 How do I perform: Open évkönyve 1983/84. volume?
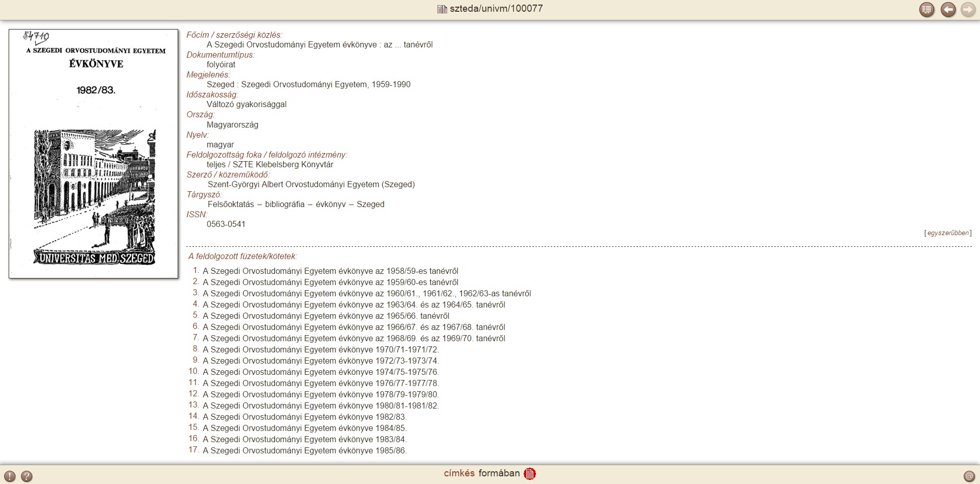coord(305,440)
